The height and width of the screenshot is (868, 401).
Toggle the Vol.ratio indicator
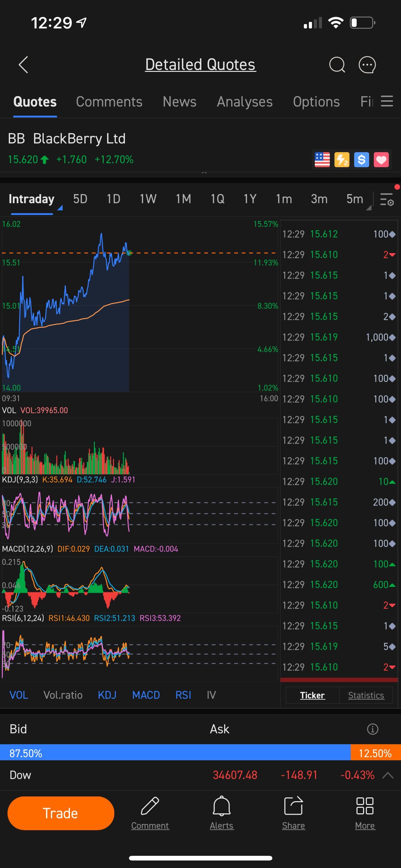[63, 695]
